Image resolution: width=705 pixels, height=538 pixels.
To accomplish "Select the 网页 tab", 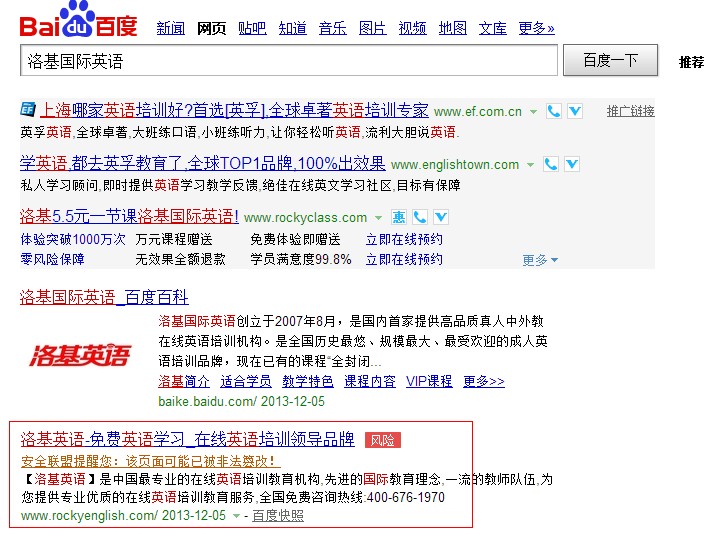I will point(211,28).
